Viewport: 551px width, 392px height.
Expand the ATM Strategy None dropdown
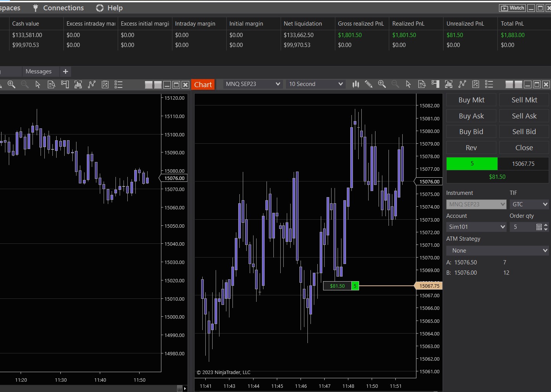[497, 251]
